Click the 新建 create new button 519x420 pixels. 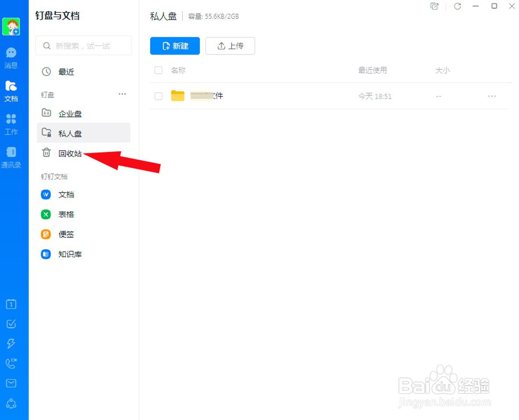tap(174, 46)
